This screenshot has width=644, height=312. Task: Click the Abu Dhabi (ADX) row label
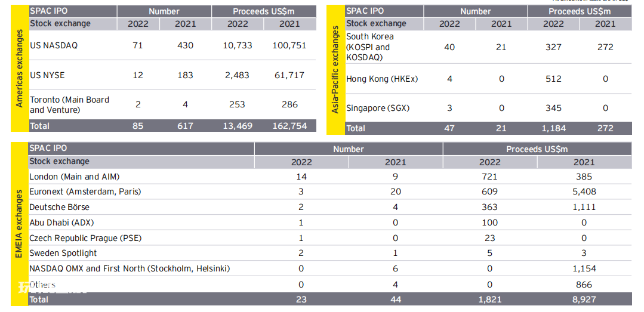[61, 223]
